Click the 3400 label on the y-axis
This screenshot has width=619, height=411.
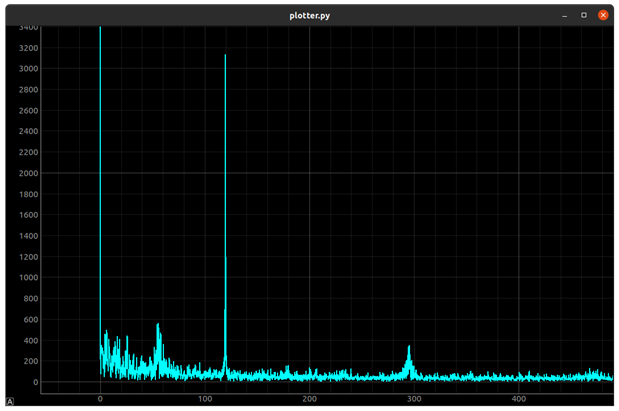[28, 27]
